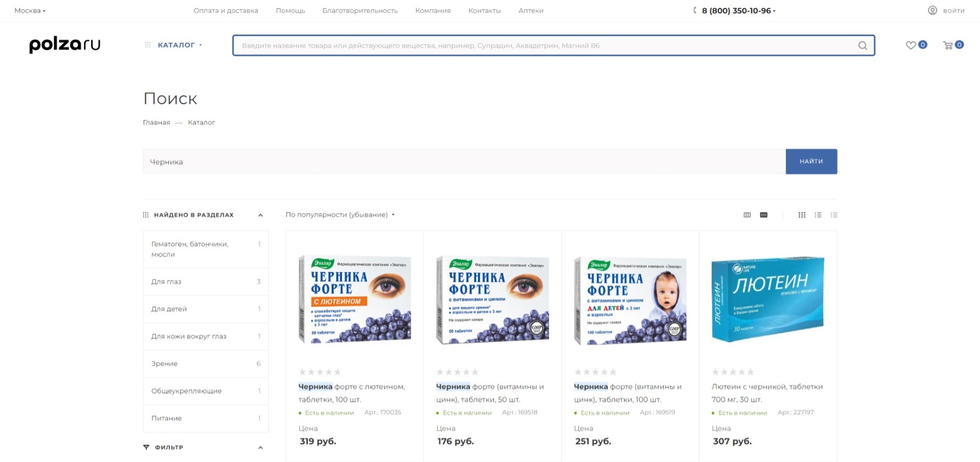Viewport: 980px width, 462px height.
Task: Open the По популярности sort dropdown
Action: pos(340,215)
